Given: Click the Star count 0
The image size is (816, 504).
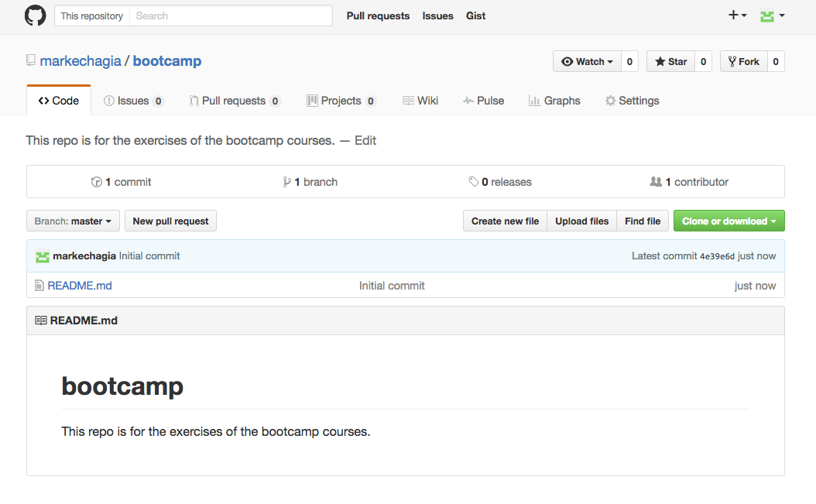Looking at the screenshot, I should (703, 61).
